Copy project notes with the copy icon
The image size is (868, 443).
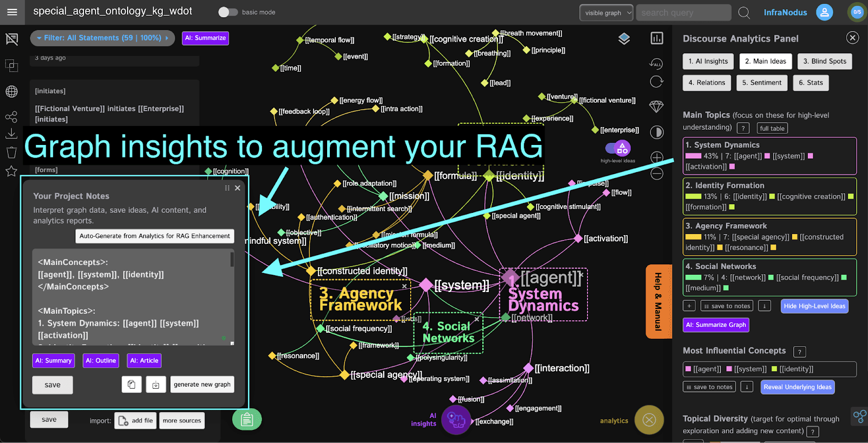pyautogui.click(x=131, y=384)
